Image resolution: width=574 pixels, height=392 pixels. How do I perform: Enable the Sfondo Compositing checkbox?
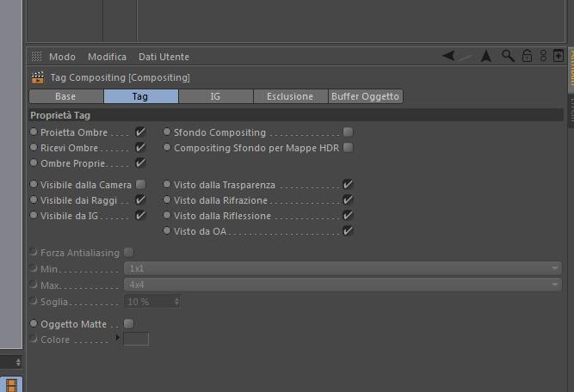pos(348,132)
